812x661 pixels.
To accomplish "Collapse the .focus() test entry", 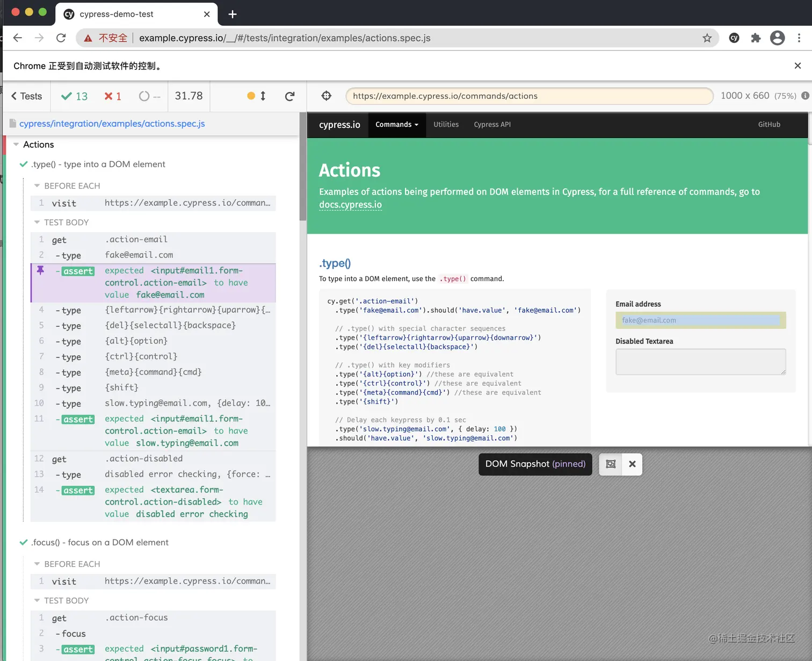I will [x=99, y=543].
